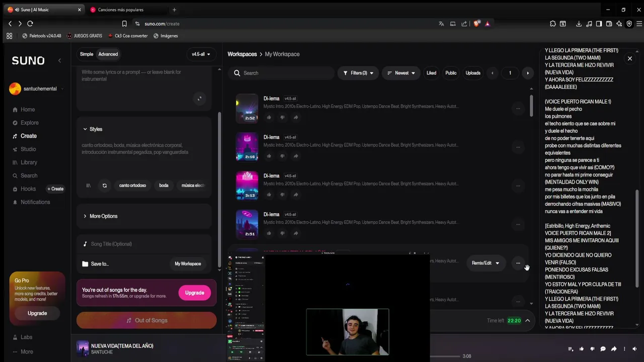Open Library in sidebar
The height and width of the screenshot is (362, 644).
point(29,162)
